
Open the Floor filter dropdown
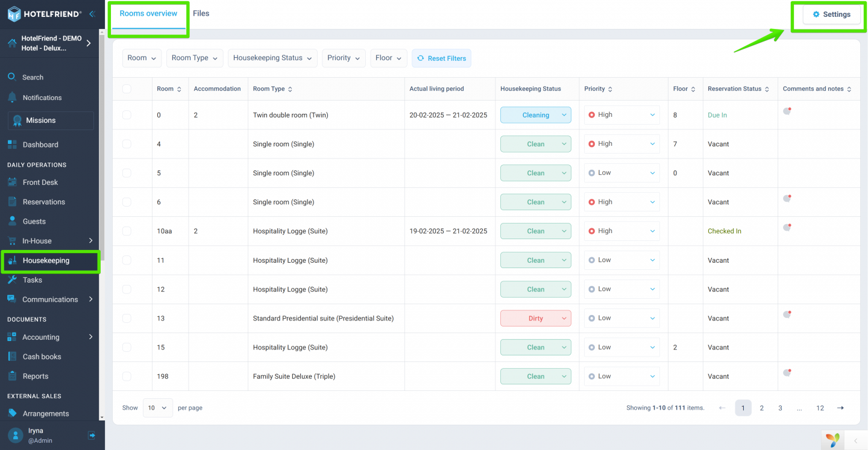point(389,58)
